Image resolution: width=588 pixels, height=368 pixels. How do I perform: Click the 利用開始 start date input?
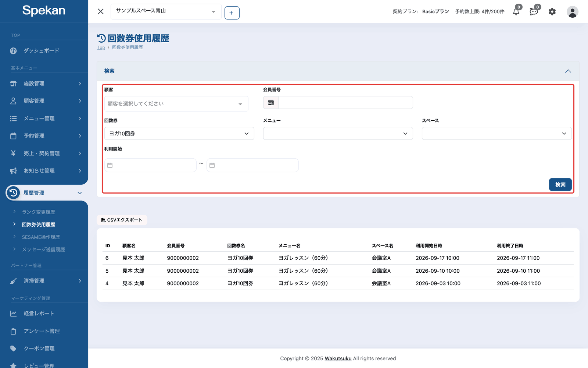click(150, 165)
